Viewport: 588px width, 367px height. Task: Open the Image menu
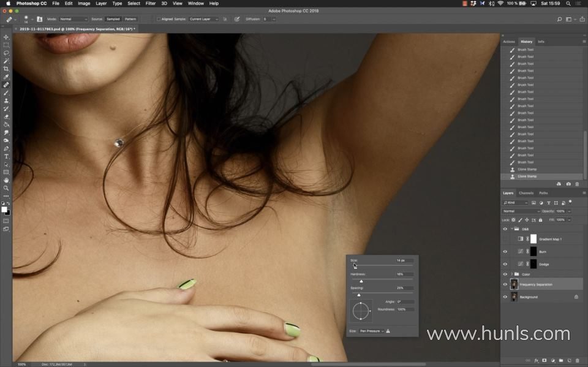click(84, 4)
